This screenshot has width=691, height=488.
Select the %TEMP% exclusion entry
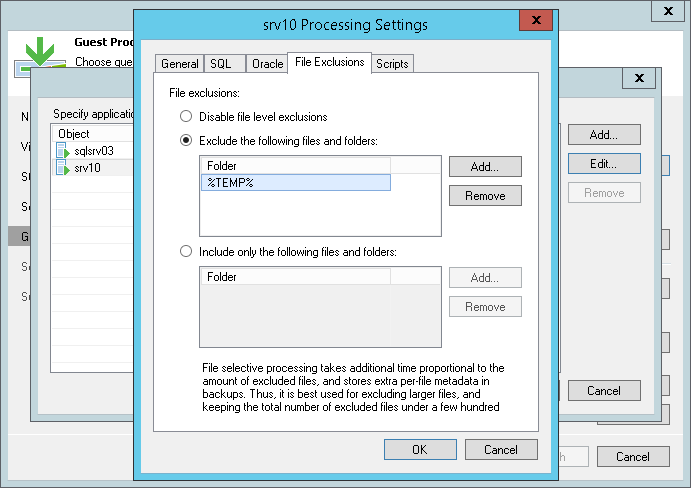click(296, 183)
